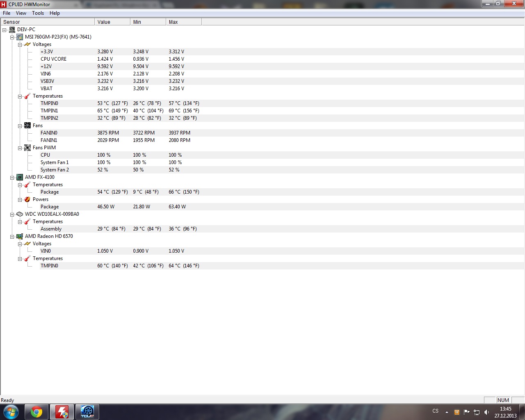Open the Windows Start menu

11,412
